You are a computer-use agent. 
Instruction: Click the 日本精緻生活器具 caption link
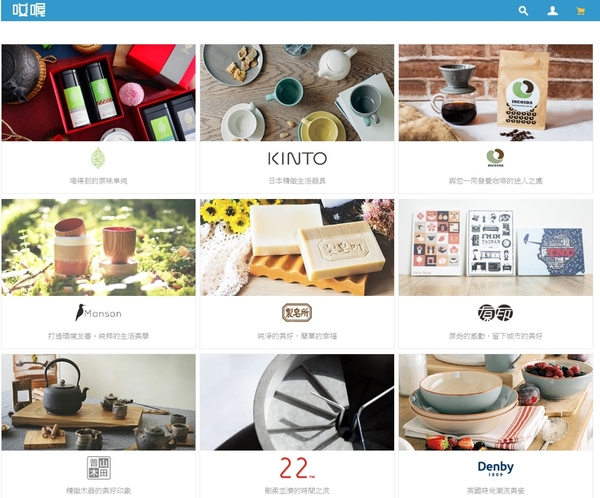[297, 181]
